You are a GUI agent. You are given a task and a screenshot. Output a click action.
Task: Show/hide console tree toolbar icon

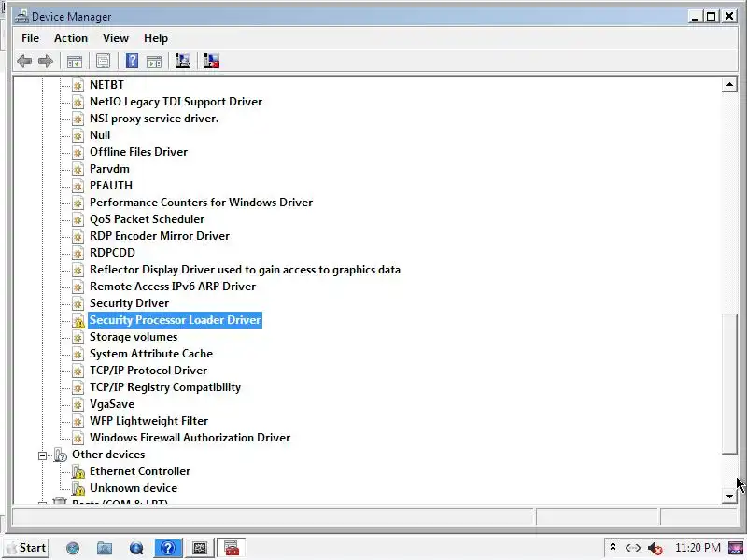coord(75,62)
